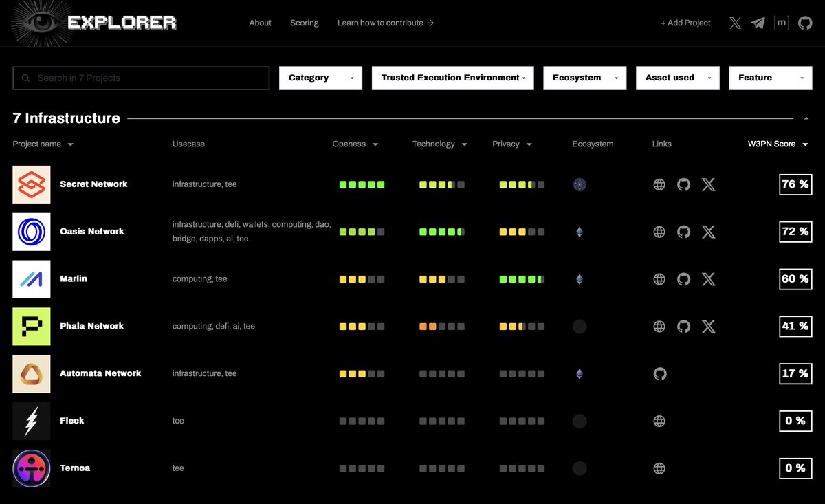Click Marlin logo thumbnail
The image size is (825, 504).
(32, 279)
